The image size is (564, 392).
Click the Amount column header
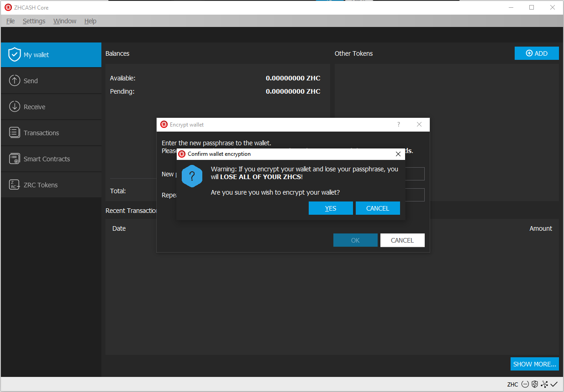tap(541, 228)
